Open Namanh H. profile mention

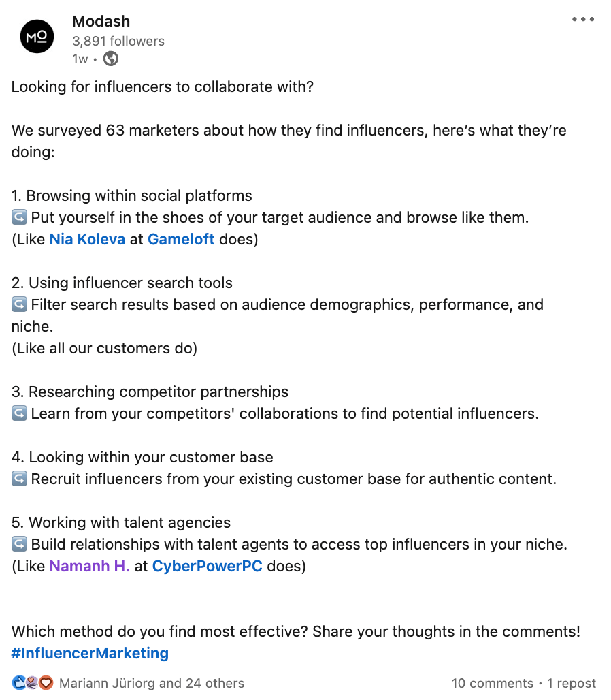pyautogui.click(x=90, y=566)
